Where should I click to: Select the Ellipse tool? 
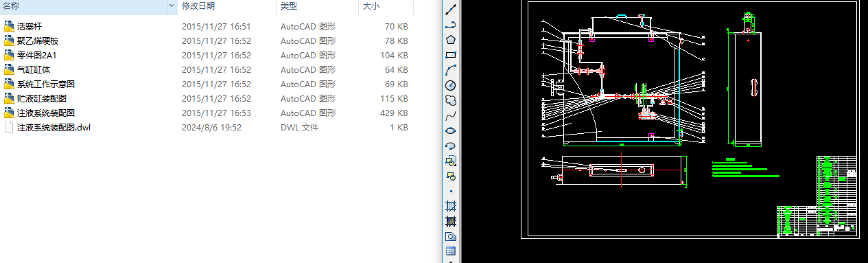point(451,130)
